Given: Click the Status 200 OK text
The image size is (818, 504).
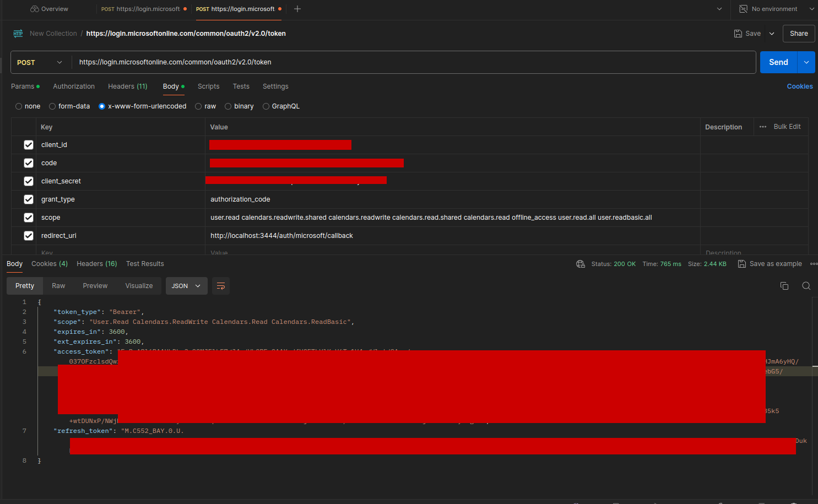Looking at the screenshot, I should coord(614,264).
